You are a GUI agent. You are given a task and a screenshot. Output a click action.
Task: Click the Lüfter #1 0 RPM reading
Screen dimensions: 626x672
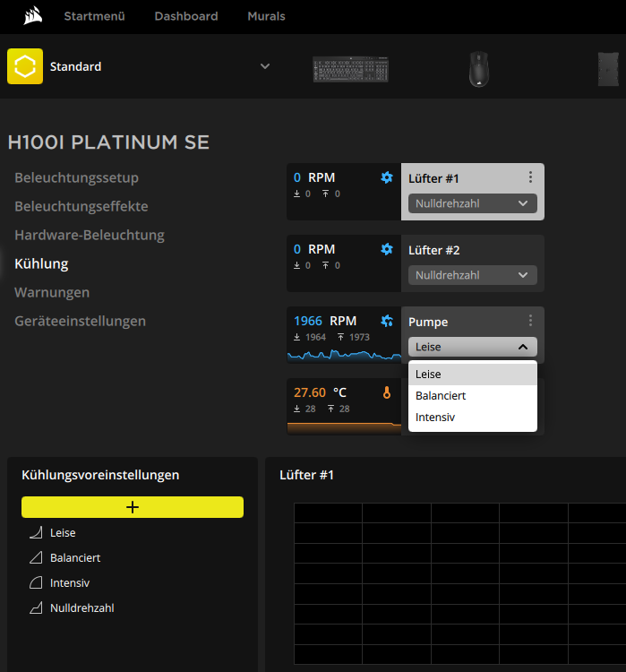(x=314, y=177)
